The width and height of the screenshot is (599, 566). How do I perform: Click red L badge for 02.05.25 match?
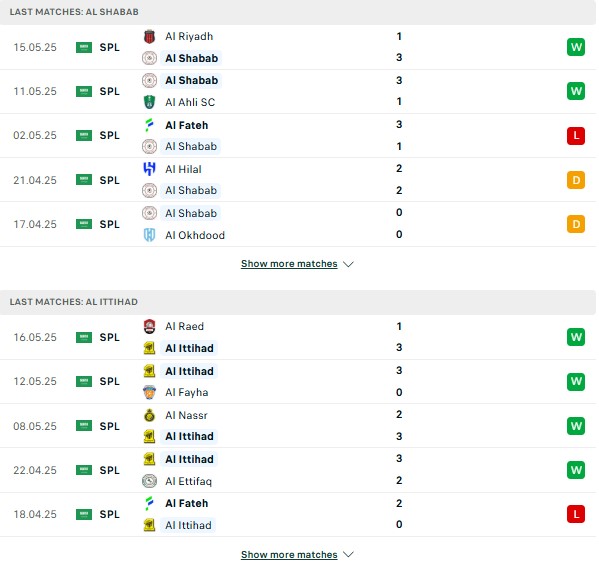(x=576, y=136)
